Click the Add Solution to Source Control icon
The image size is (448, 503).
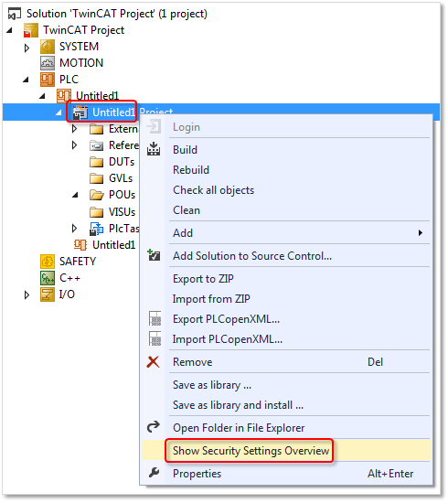click(154, 255)
